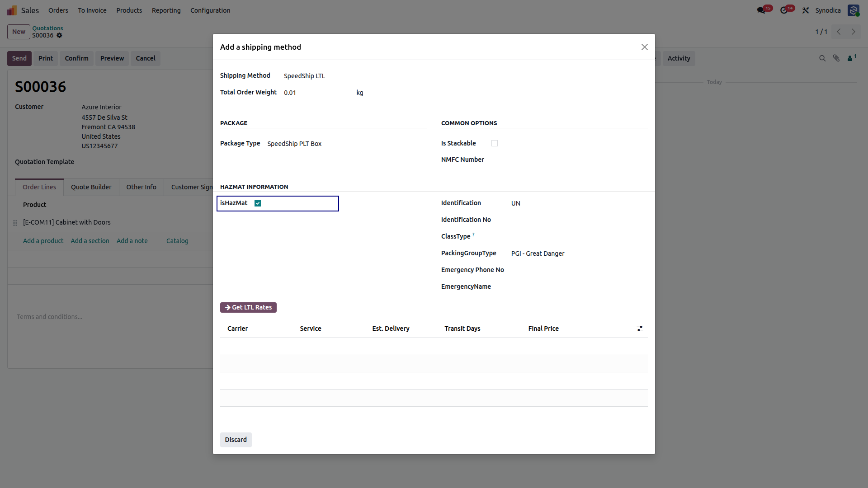Click the Synodica company name
The height and width of the screenshot is (488, 868).
coord(828,10)
